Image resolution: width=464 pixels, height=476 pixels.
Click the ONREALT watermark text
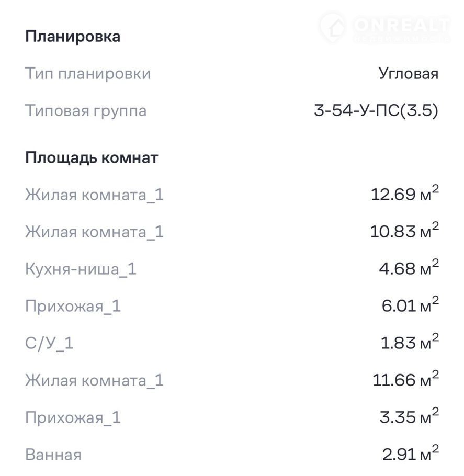click(x=402, y=25)
